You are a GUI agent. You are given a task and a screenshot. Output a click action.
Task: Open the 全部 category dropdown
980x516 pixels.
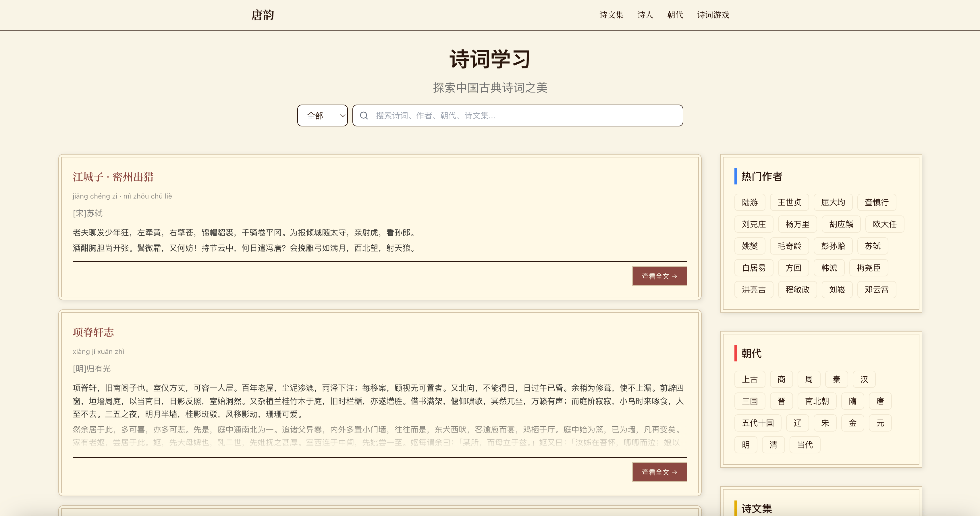tap(322, 116)
